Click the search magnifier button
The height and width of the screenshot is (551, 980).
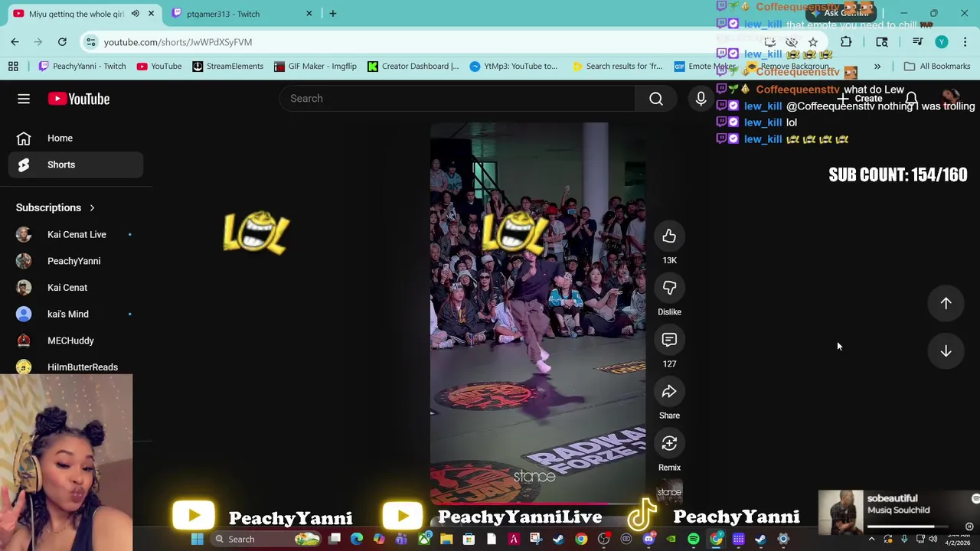point(656,99)
